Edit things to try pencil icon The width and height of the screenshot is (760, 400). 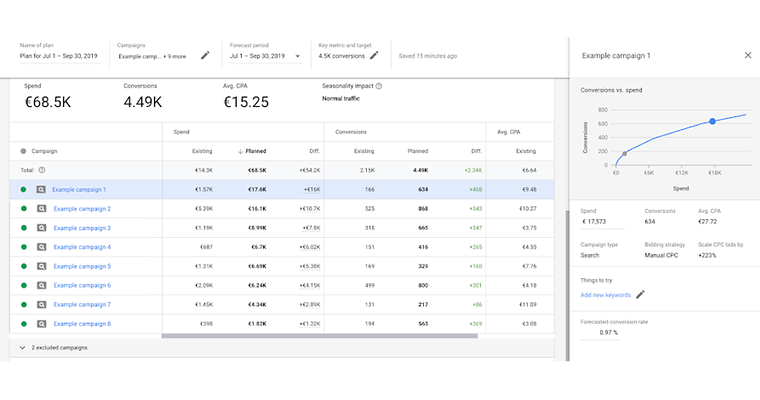[641, 294]
